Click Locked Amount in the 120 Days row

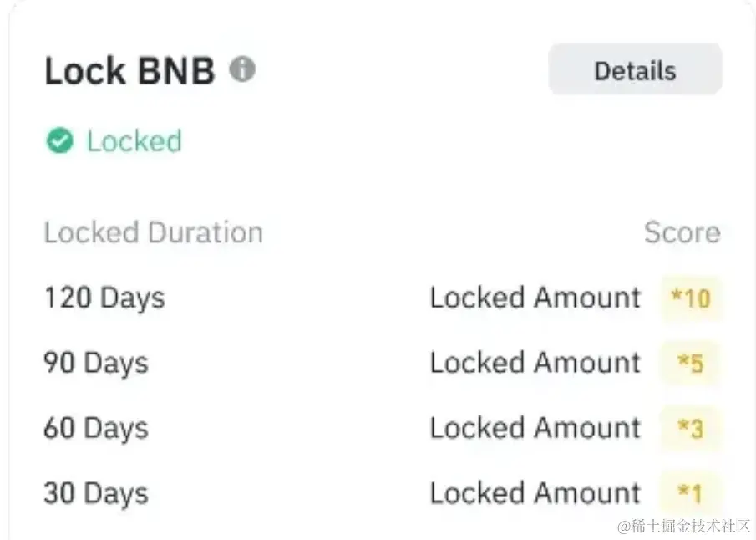pyautogui.click(x=535, y=298)
